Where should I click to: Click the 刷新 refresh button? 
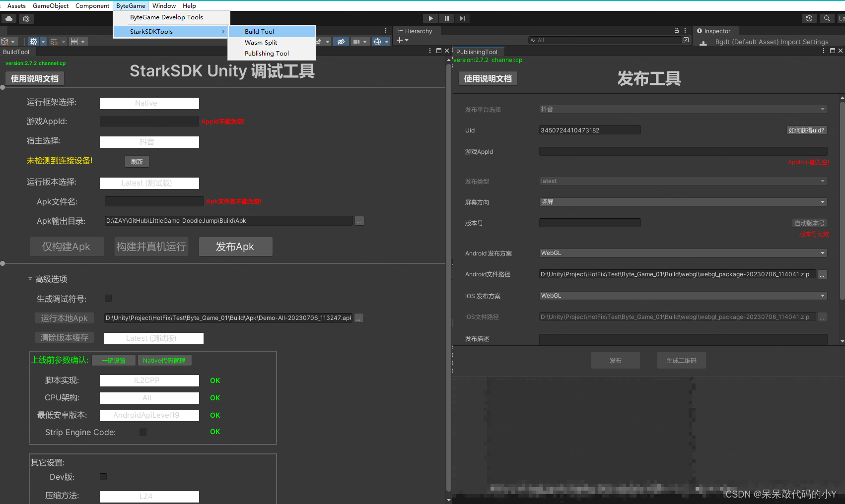coord(137,161)
